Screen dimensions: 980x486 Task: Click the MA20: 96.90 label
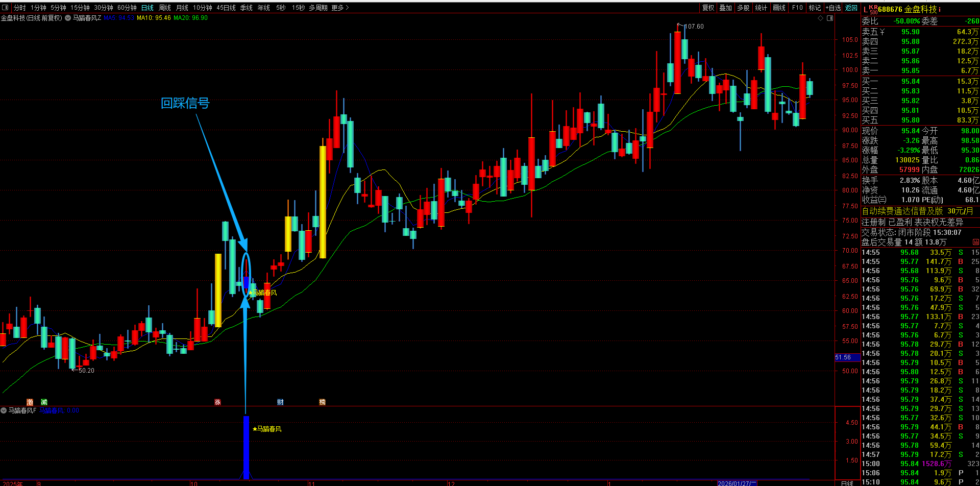pyautogui.click(x=191, y=18)
